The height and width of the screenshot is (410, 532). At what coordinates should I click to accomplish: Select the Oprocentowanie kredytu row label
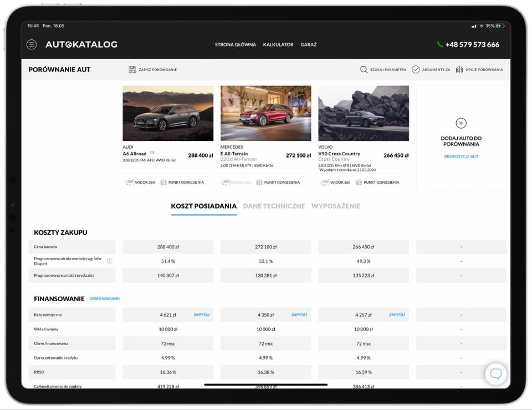55,358
